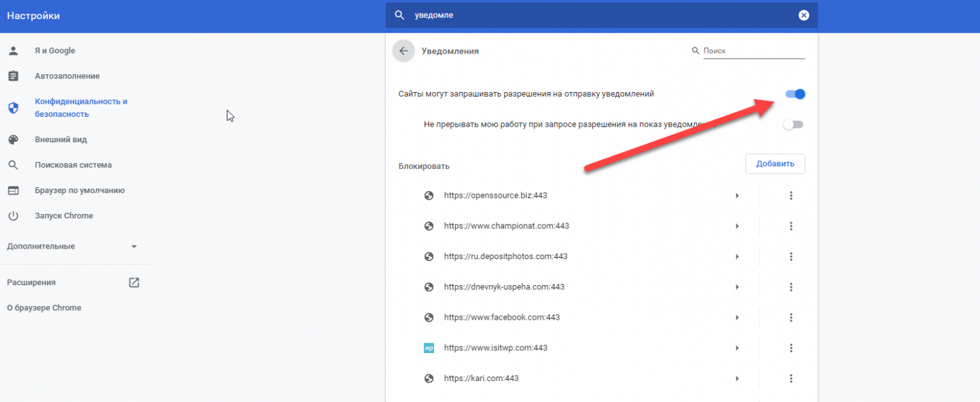Image resolution: width=980 pixels, height=402 pixels.
Task: Open more actions for kari.com
Action: (x=791, y=378)
